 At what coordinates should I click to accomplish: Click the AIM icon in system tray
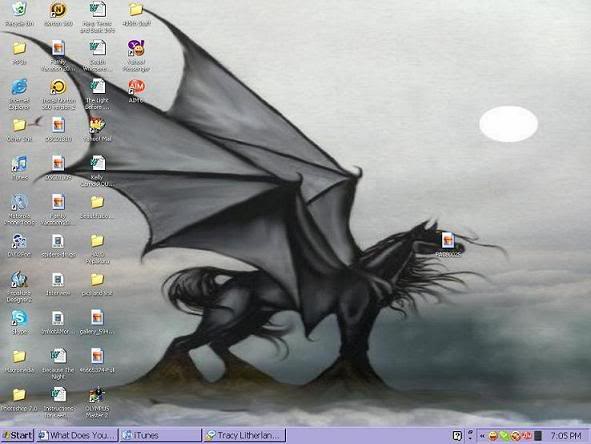(x=527, y=436)
